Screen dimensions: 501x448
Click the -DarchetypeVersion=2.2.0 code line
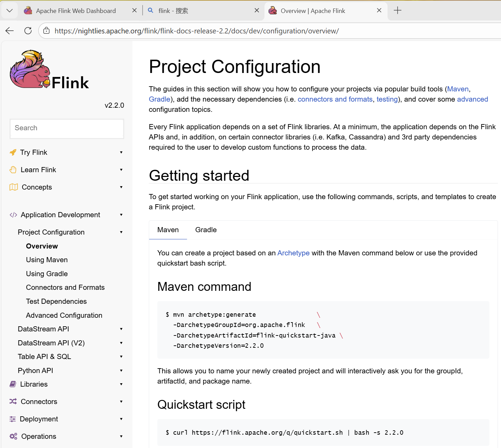(218, 346)
